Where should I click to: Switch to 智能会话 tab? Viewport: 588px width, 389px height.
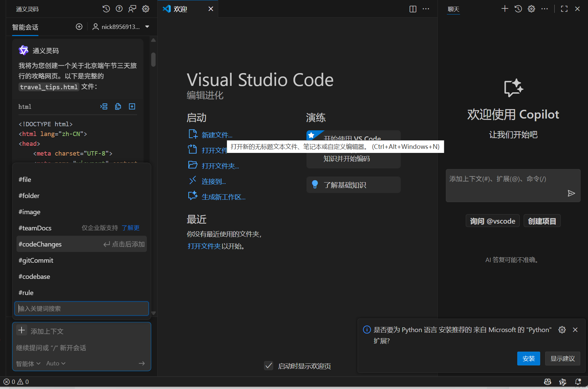pyautogui.click(x=25, y=27)
